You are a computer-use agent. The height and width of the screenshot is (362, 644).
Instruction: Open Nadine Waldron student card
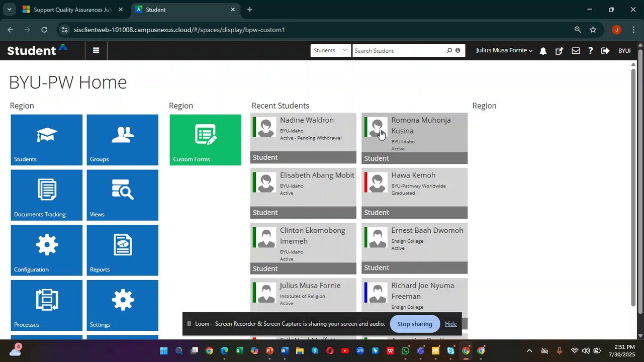point(303,138)
